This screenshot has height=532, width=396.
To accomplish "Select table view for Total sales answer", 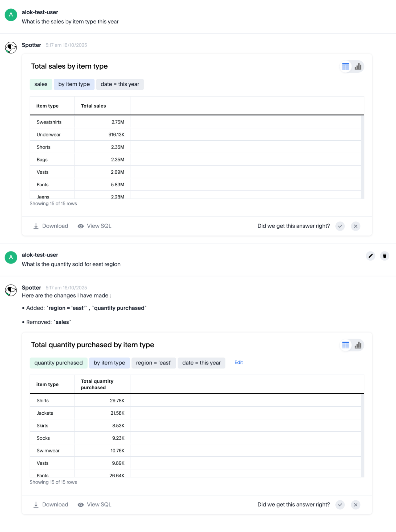I will (x=345, y=67).
